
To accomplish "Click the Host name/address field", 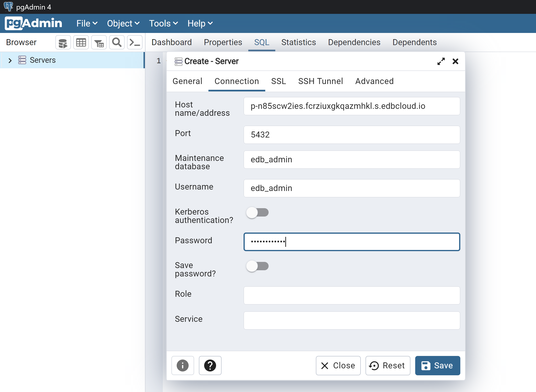I will [352, 106].
